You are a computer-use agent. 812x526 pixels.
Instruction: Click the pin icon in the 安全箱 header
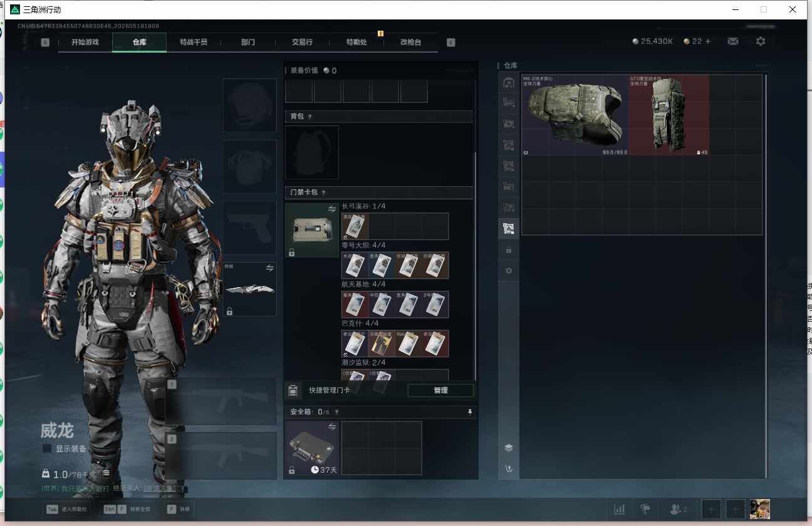coord(470,412)
